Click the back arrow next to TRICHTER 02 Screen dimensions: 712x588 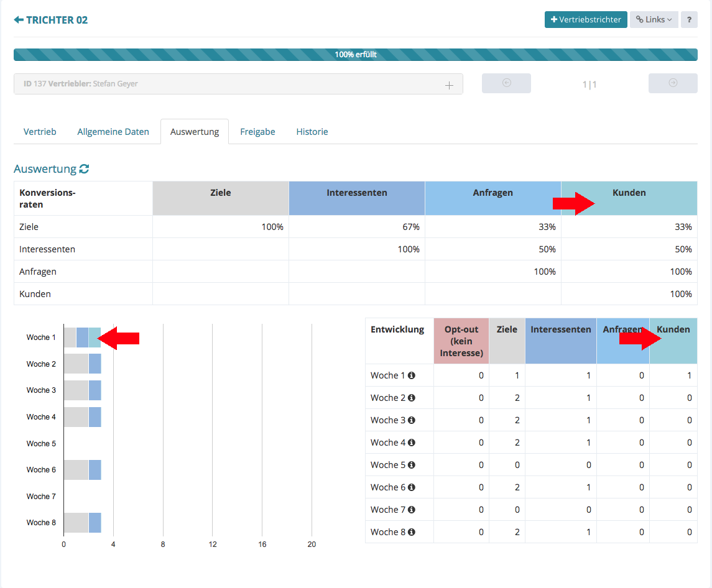(19, 20)
